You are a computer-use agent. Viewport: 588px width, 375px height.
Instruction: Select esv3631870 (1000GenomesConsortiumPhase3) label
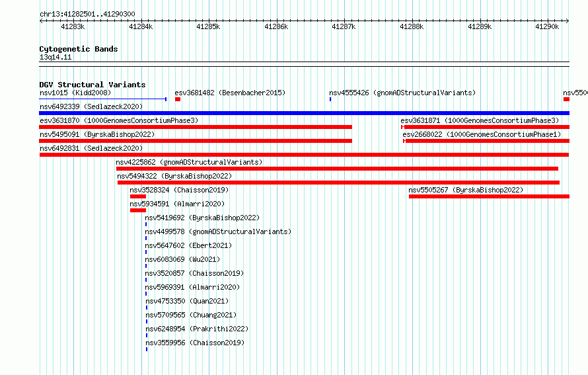click(x=119, y=120)
